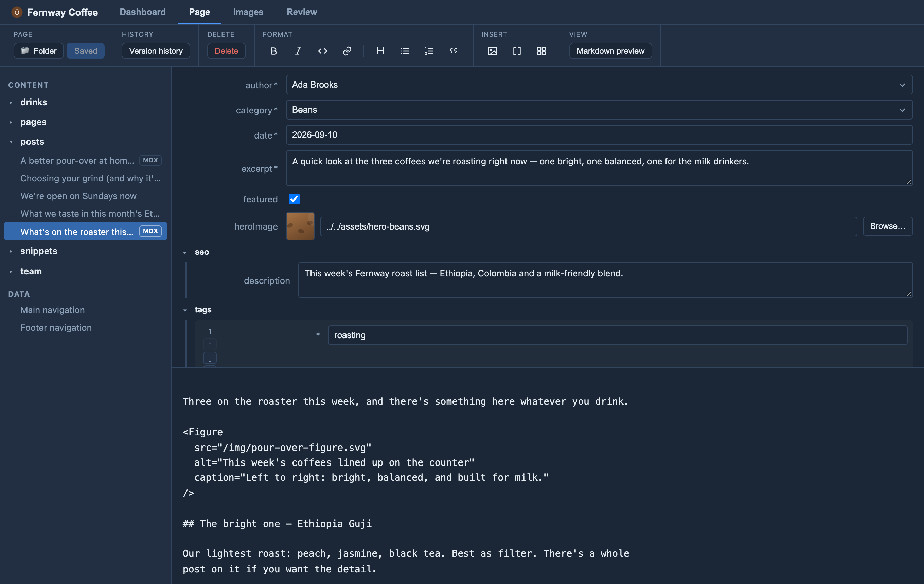Insert a numbered list
The image size is (924, 584).
(x=429, y=51)
